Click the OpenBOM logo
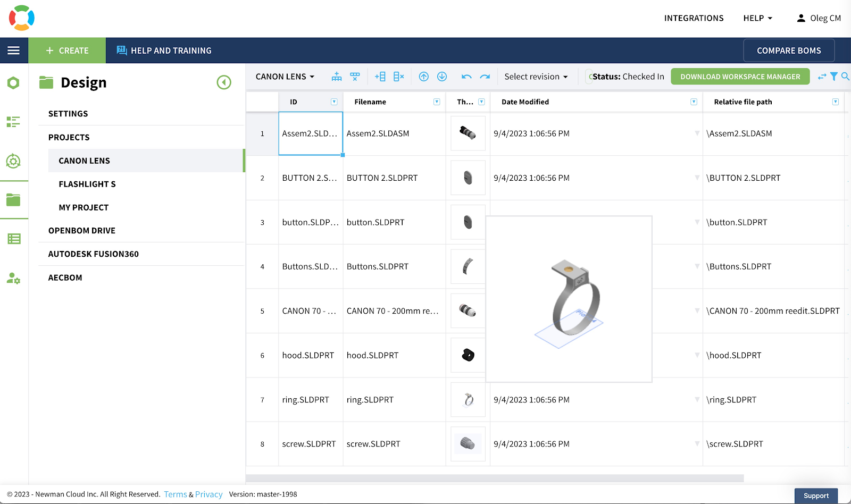851x504 pixels. click(22, 18)
